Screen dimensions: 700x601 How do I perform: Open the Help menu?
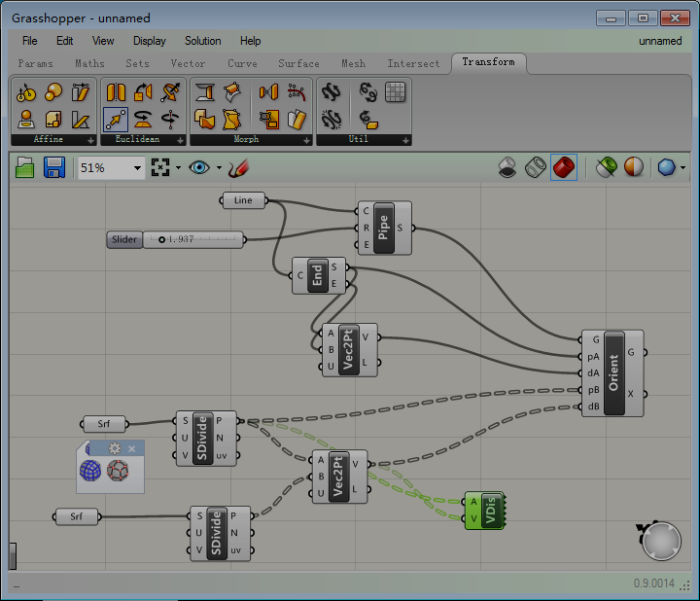click(x=251, y=41)
